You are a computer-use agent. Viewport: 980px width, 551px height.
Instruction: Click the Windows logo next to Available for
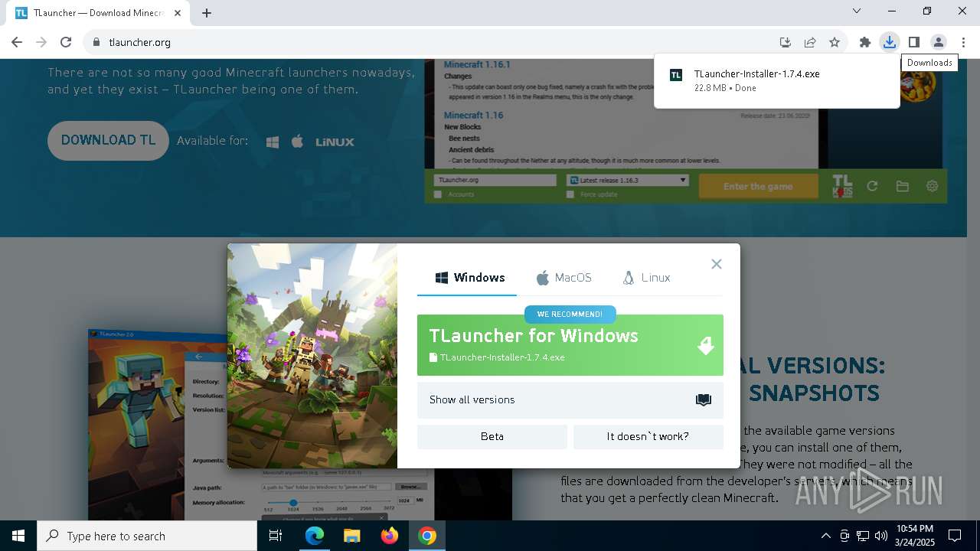[273, 142]
